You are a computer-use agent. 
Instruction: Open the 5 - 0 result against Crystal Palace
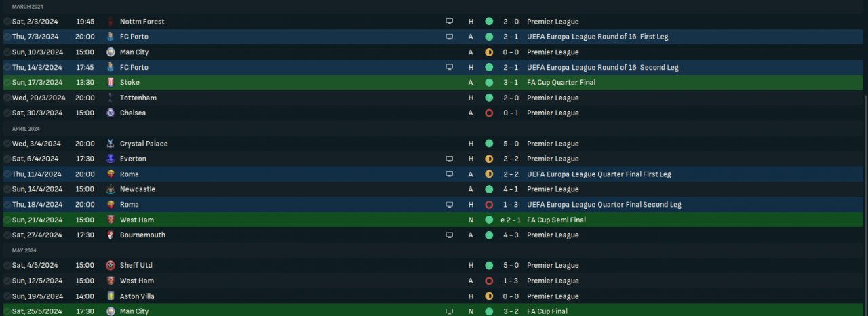click(x=511, y=144)
